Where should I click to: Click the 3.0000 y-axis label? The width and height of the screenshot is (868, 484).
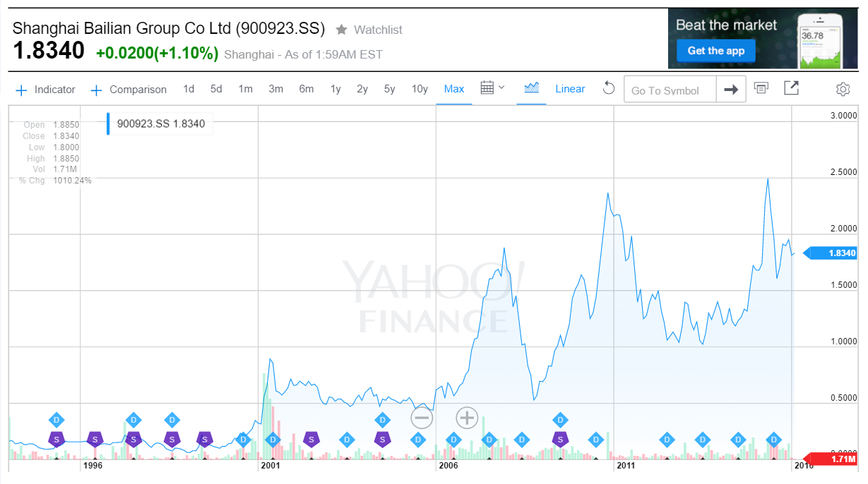(844, 115)
